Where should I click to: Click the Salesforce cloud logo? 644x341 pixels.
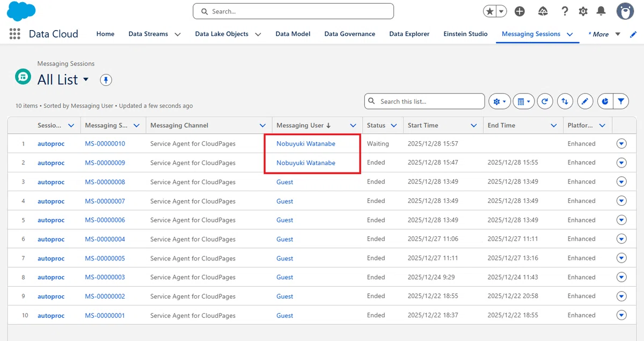click(x=21, y=11)
